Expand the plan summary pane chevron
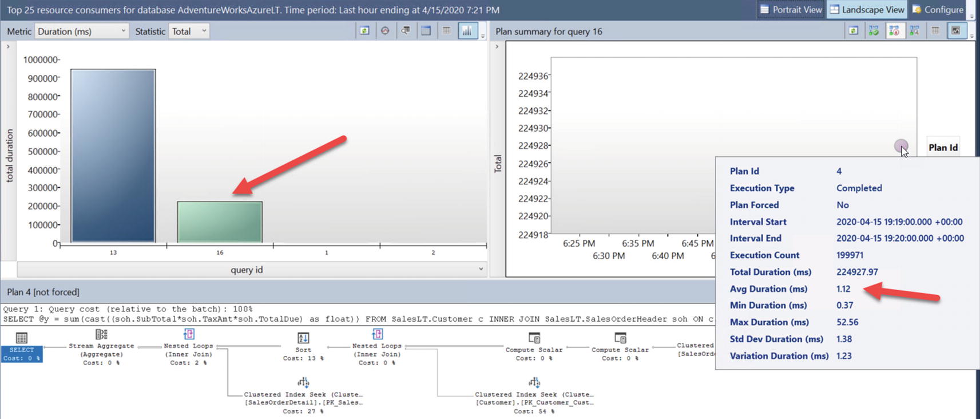The image size is (980, 419). point(497,46)
